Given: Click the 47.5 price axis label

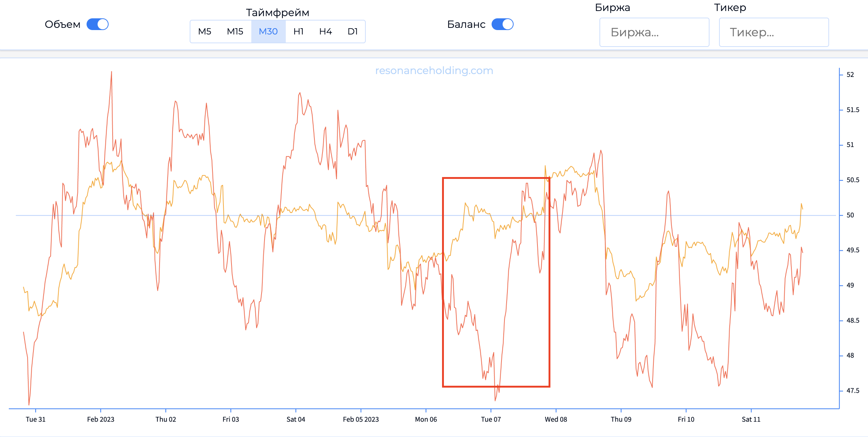Looking at the screenshot, I should (853, 391).
